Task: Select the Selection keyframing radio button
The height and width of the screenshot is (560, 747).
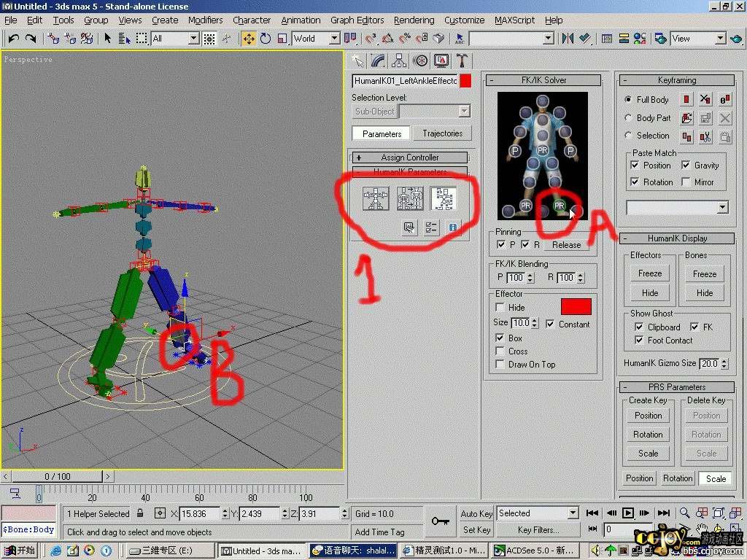Action: [x=628, y=135]
